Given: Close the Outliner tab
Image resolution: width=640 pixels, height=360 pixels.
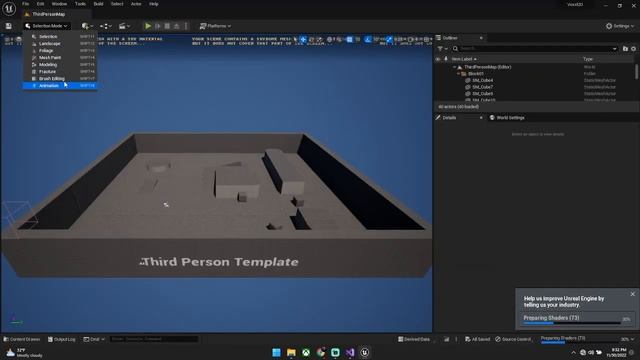Looking at the screenshot, I should click(x=481, y=38).
